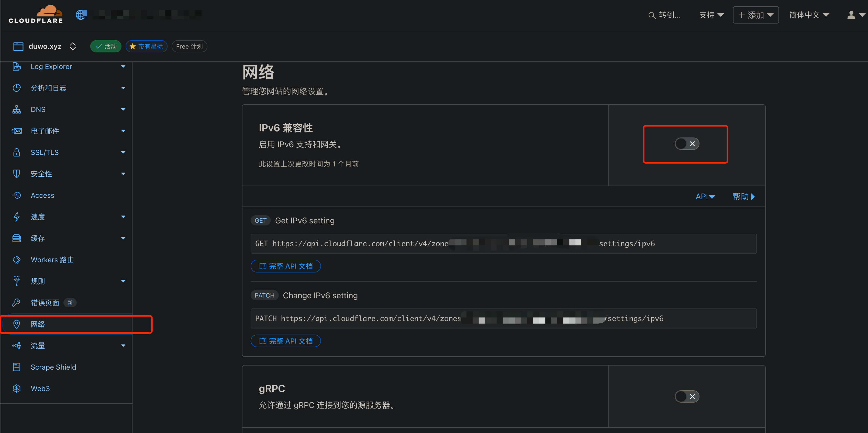Toggle the gRPC switch
The image size is (868, 433).
(x=687, y=397)
